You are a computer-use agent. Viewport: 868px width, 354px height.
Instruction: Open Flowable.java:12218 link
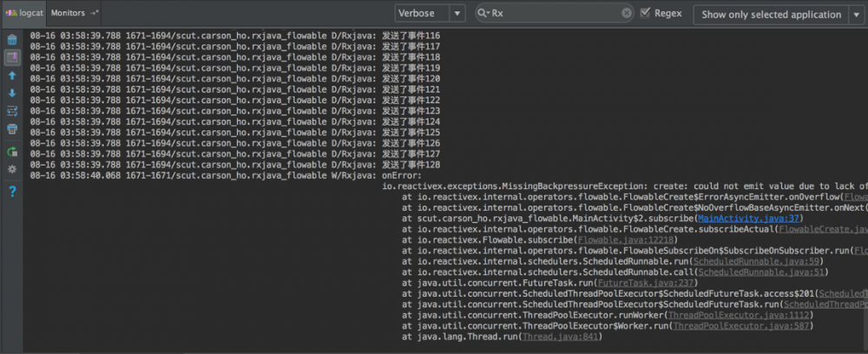pos(624,239)
